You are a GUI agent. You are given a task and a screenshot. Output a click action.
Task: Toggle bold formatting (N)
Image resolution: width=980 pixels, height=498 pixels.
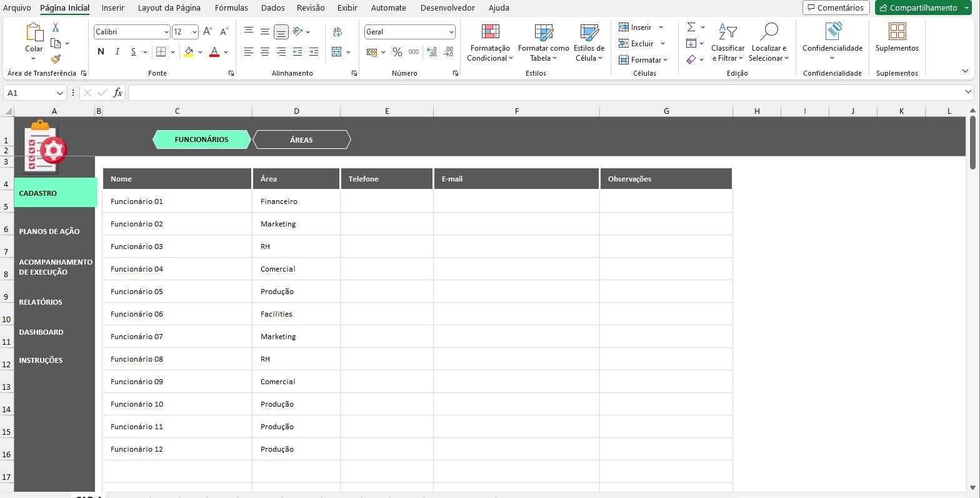pos(101,52)
